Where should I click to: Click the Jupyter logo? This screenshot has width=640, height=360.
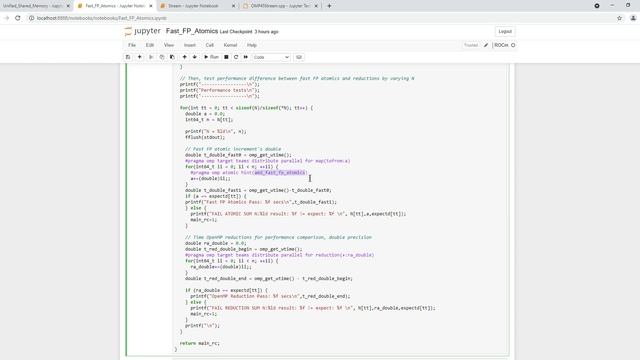tap(142, 31)
